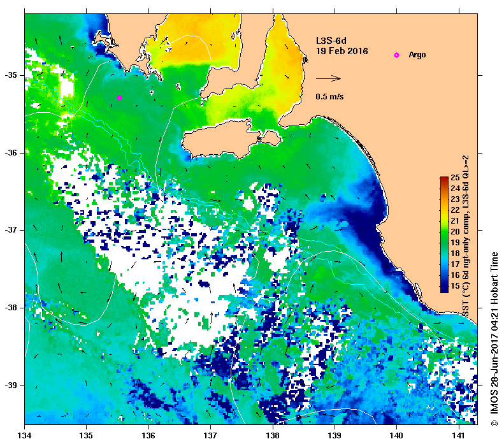
Task: Click the '19 Feb 2016' date text
Action: (x=342, y=51)
